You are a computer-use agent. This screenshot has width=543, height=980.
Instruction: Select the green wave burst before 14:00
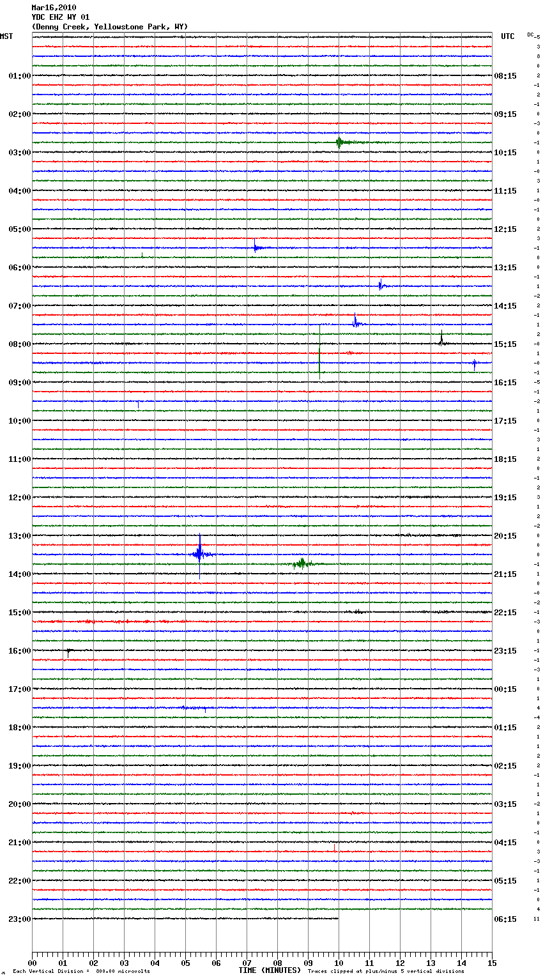click(x=302, y=563)
